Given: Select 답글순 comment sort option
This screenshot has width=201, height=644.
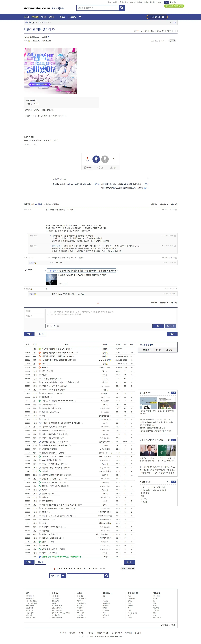Looking at the screenshot, I should 55,204.
